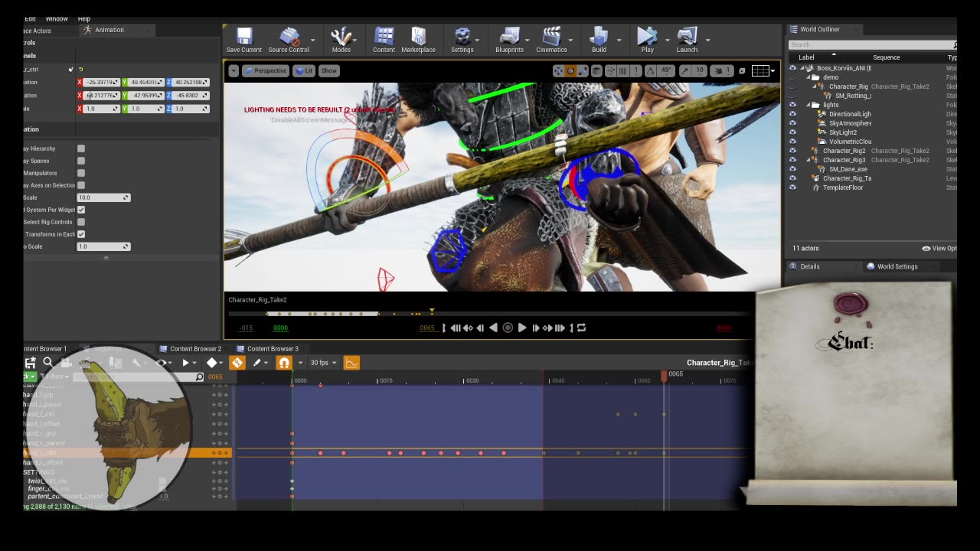Disable the Coord System Per Widget checkbox

coord(81,210)
